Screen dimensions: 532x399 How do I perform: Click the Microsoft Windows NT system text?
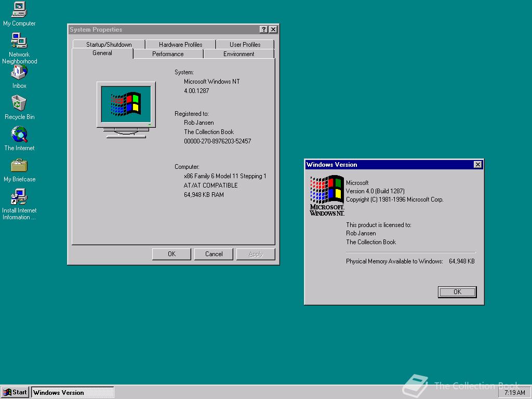[x=212, y=82]
